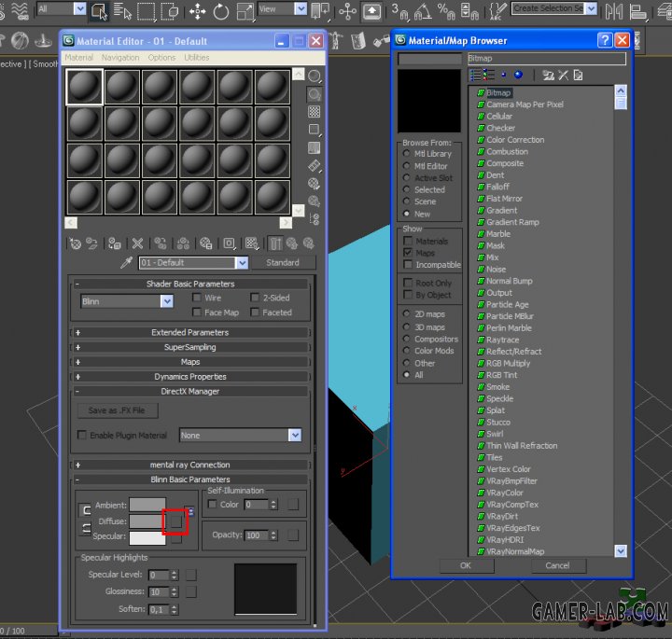The height and width of the screenshot is (639, 672).
Task: Switch browser to View List + Icons
Action: (489, 75)
